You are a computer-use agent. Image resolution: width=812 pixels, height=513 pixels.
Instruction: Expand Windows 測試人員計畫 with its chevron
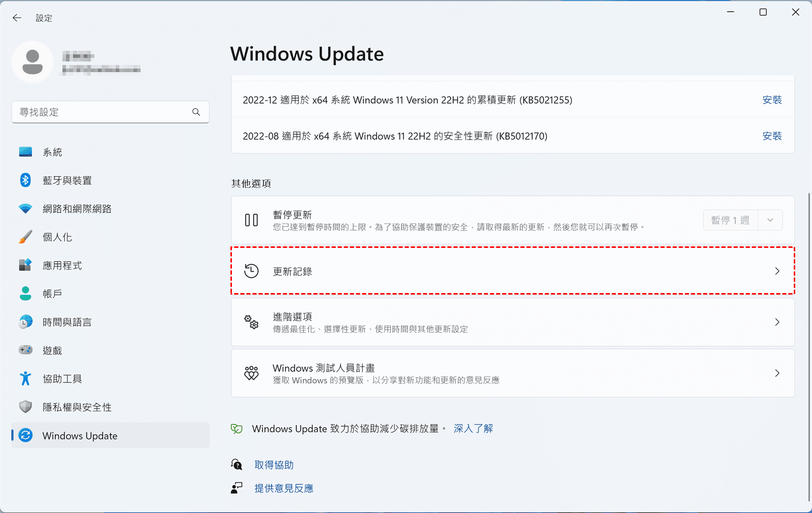pos(777,373)
